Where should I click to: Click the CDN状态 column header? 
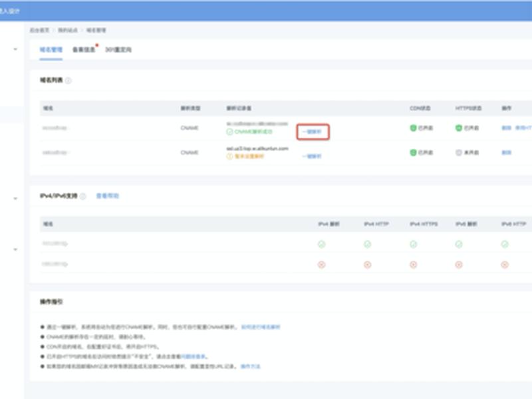[x=420, y=108]
